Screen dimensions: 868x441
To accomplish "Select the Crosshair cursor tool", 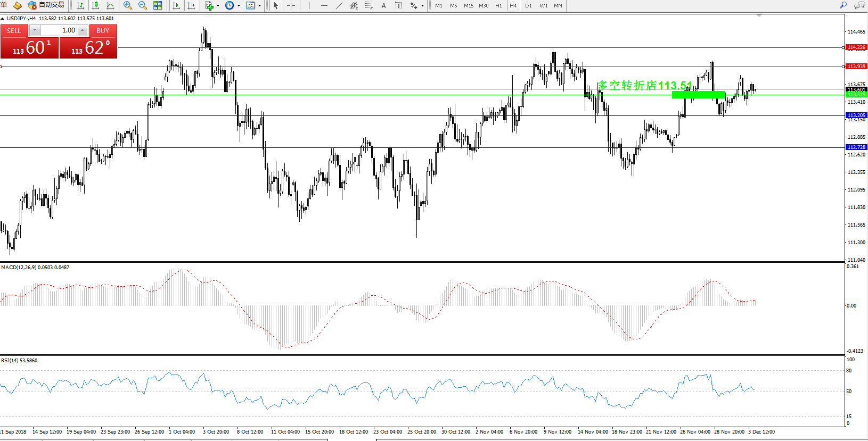I will 291,5.
